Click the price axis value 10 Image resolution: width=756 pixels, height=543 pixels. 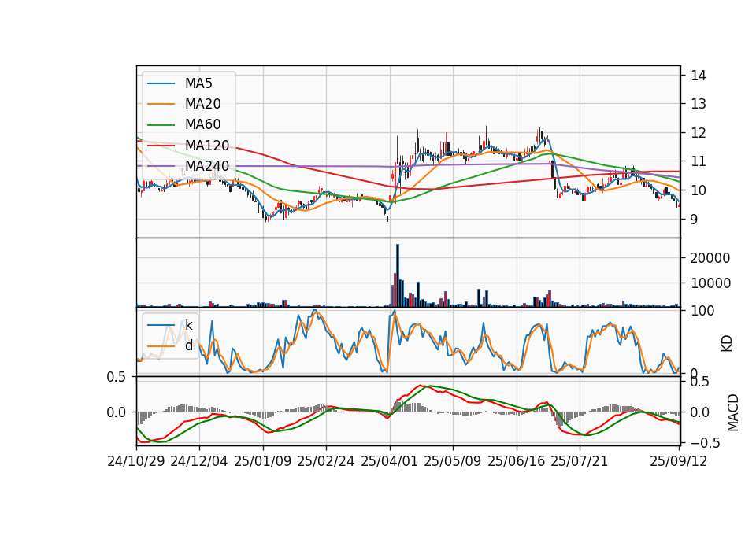click(x=699, y=190)
